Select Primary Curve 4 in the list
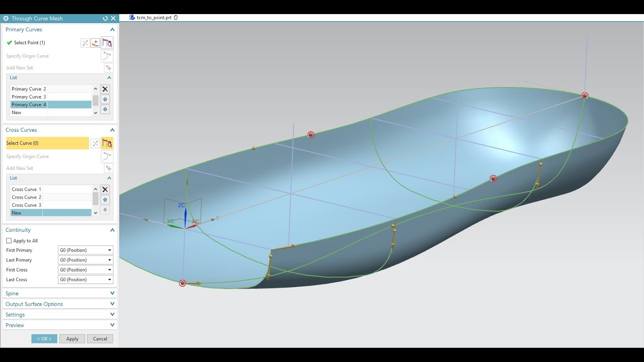 coord(51,105)
